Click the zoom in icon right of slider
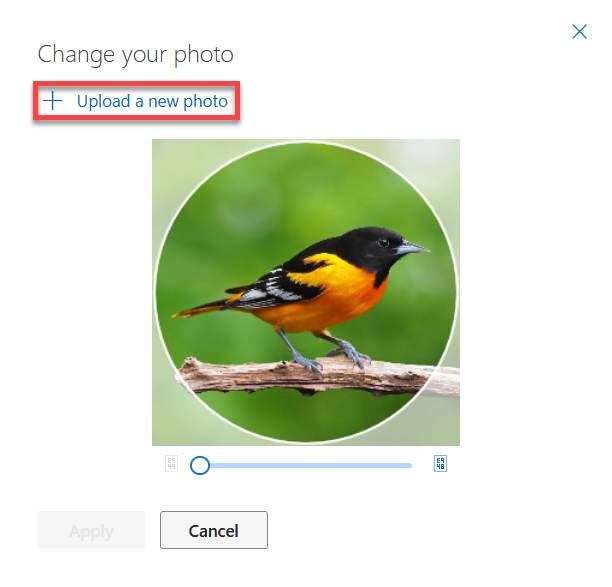Viewport: 612px width, 587px height. pyautogui.click(x=440, y=464)
